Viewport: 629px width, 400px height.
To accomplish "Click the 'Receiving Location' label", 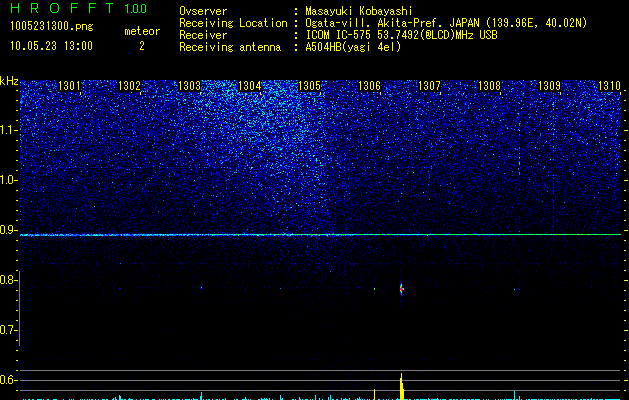I will (x=233, y=23).
